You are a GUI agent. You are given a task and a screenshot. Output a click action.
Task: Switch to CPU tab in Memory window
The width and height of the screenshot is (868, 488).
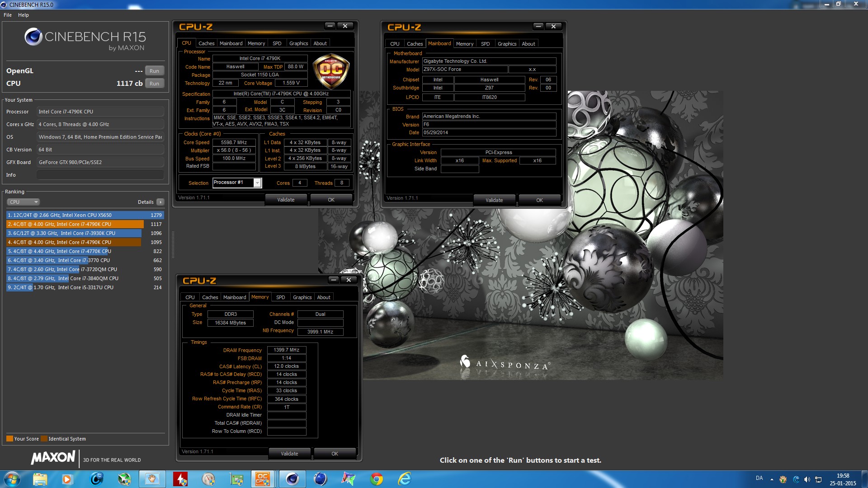(190, 297)
